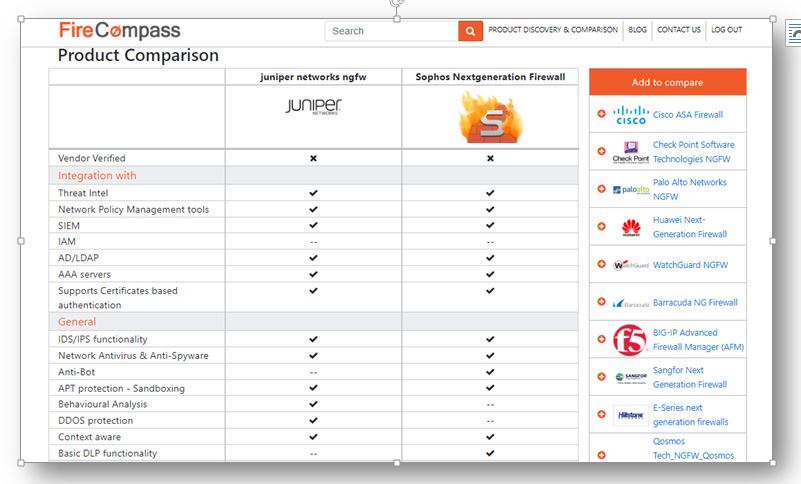Click the plus icon beside E-Series next generation
The width and height of the screenshot is (801, 484).
point(601,414)
